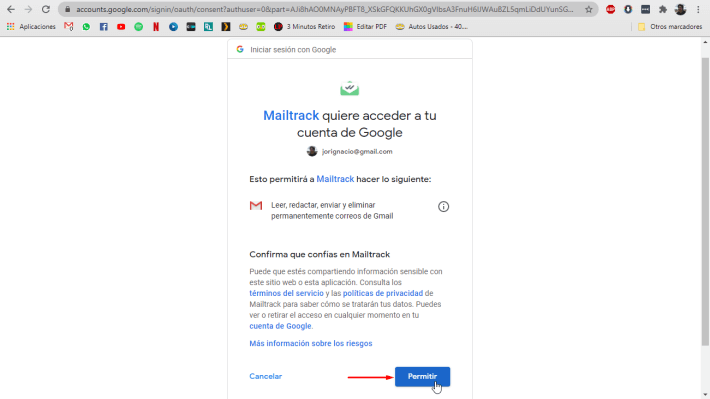Click Cancelar to deny access

[265, 376]
